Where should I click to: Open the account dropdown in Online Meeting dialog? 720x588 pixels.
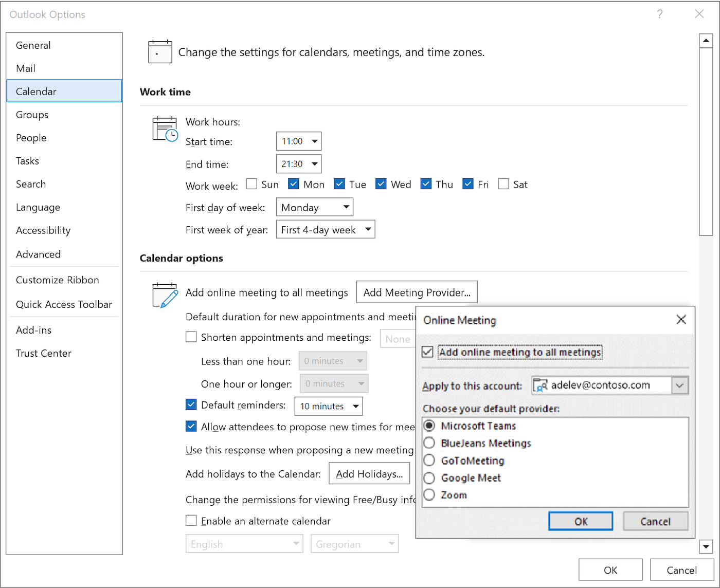click(x=680, y=385)
